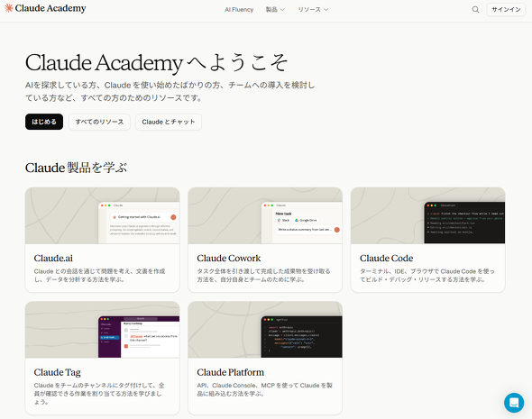Click the Claude Cowork card description text

pyautogui.click(x=263, y=275)
